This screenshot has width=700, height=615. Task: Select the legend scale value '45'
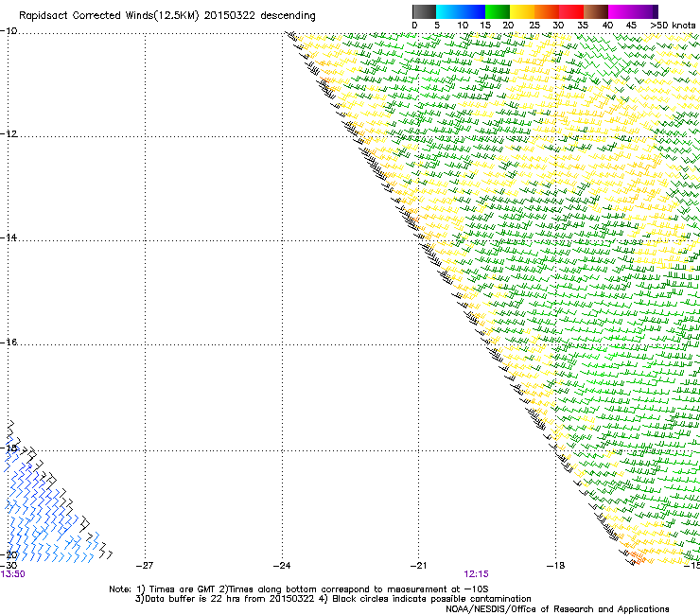tap(631, 26)
